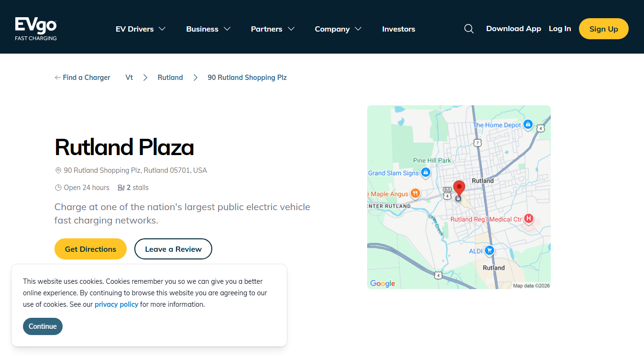Click Rutland Reg'l Medical Ctr hospital icon

pyautogui.click(x=528, y=219)
